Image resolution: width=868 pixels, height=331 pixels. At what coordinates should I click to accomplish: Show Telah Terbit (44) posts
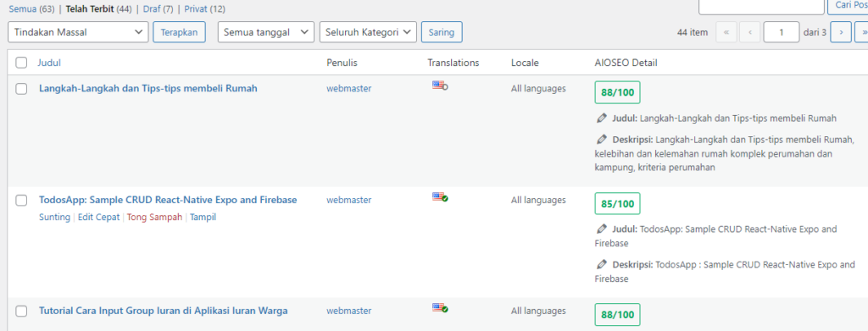(98, 8)
